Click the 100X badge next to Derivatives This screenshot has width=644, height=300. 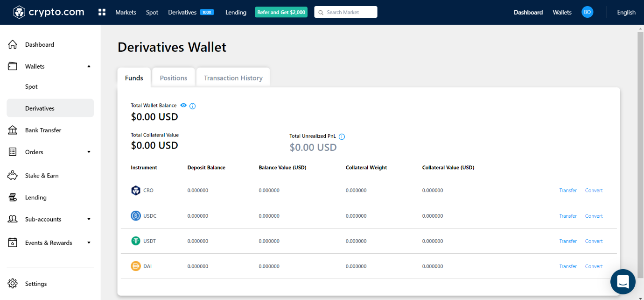tap(207, 12)
